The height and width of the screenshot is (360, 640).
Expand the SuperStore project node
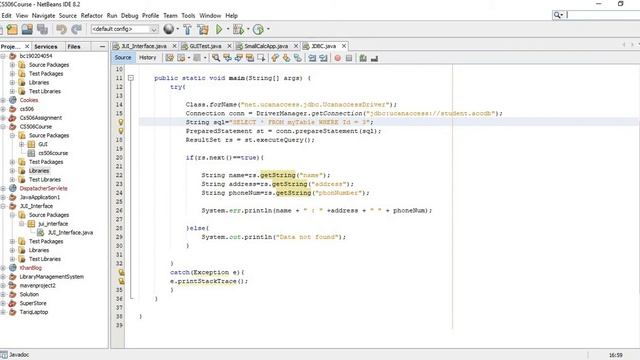tap(3, 303)
